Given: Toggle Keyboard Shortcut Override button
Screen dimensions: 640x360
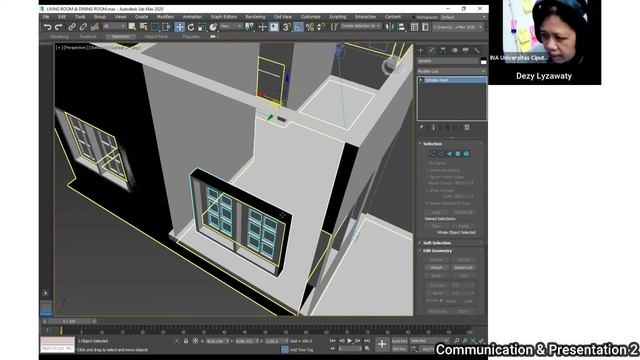Looking at the screenshot, I should coord(274,27).
